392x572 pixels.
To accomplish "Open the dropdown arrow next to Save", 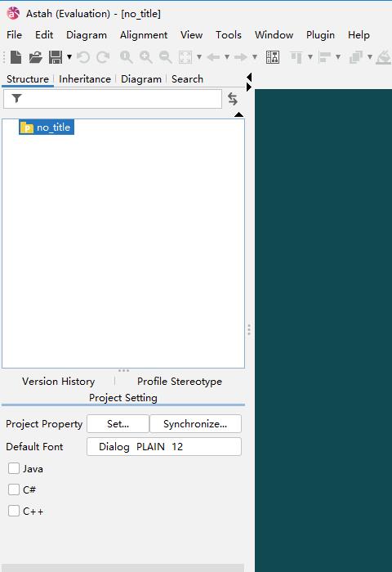I will point(69,57).
